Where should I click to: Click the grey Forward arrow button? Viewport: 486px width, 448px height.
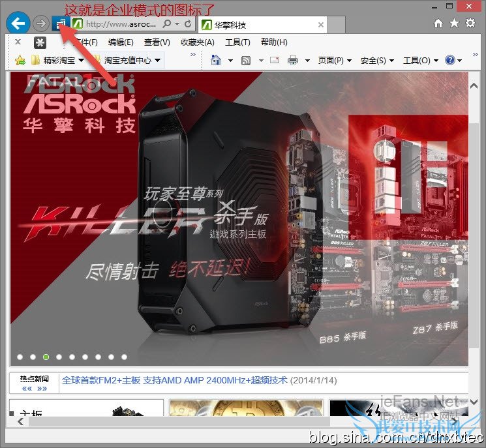[x=41, y=23]
